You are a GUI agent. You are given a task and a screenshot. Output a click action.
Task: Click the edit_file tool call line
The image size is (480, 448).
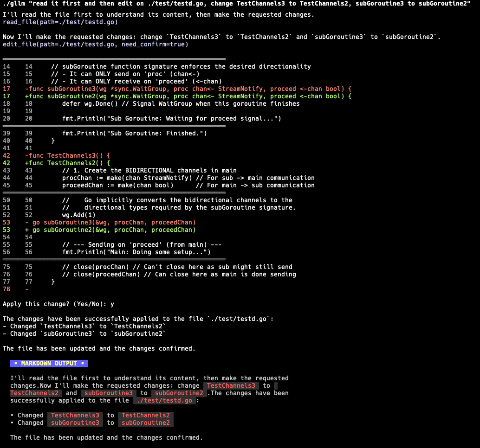(x=95, y=44)
